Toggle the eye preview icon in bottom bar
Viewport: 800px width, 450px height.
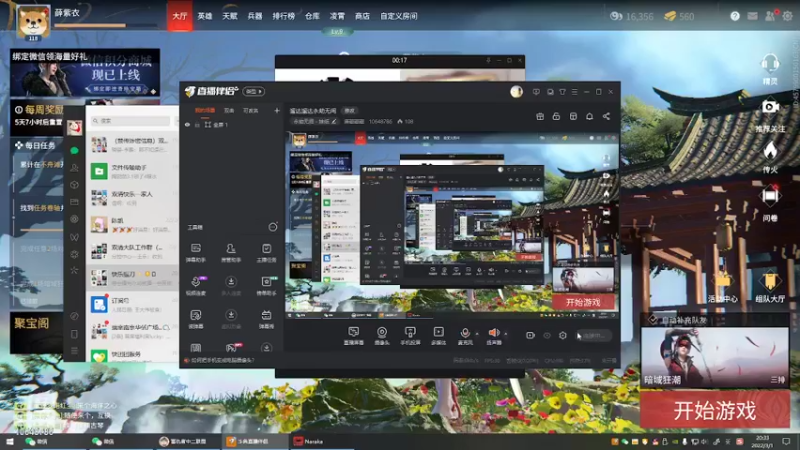pyautogui.click(x=547, y=335)
